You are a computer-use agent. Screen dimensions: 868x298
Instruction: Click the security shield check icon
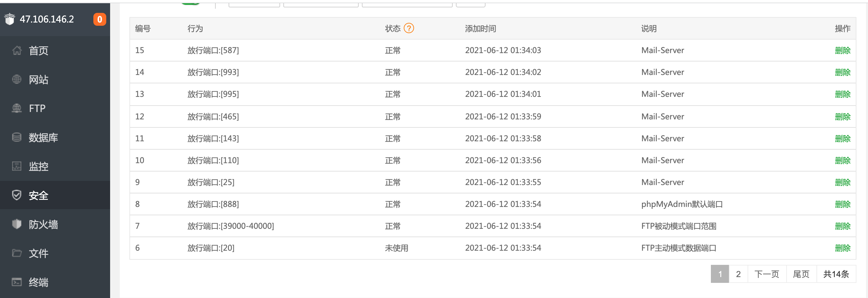click(16, 195)
